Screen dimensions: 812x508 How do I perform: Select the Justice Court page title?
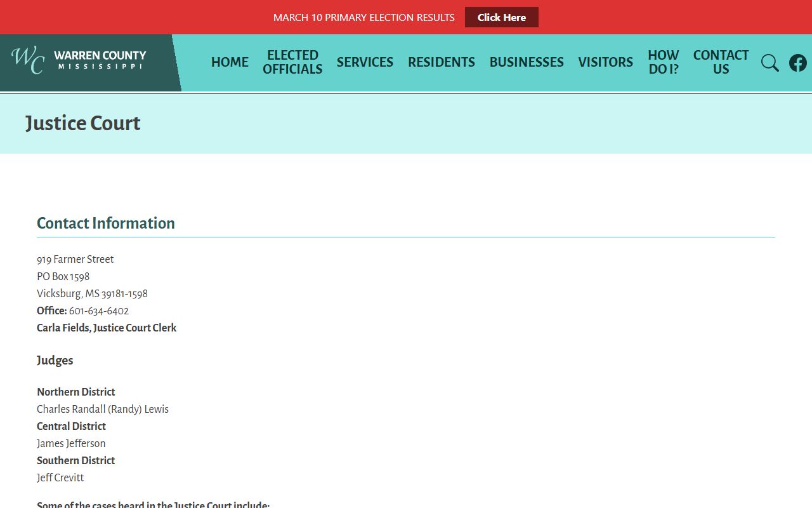(83, 123)
